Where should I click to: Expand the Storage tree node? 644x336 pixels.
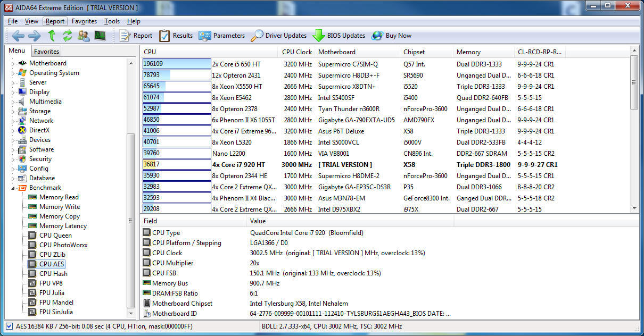pos(13,111)
